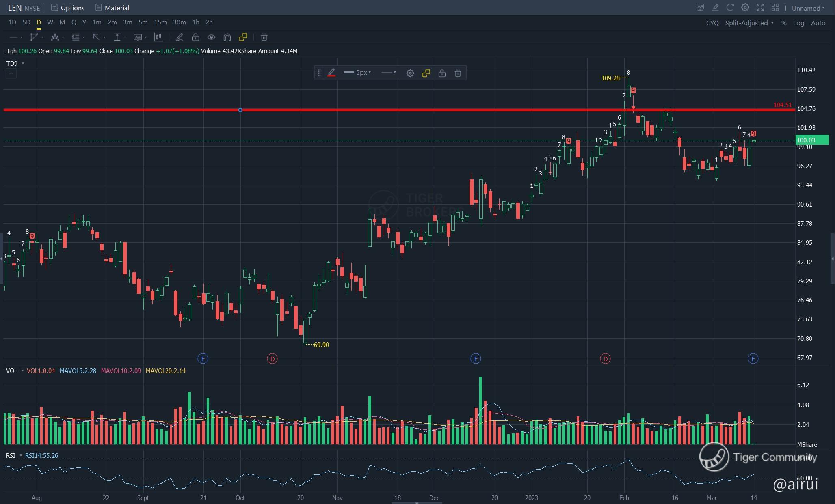Toggle Log scale mode
Screen dimensions: 835x504
(798, 23)
